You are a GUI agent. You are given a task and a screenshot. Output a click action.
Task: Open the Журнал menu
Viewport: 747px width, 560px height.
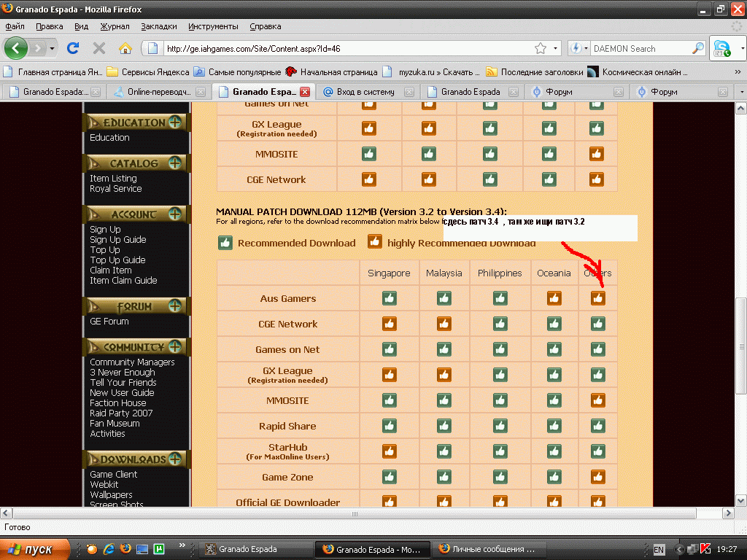pyautogui.click(x=115, y=26)
